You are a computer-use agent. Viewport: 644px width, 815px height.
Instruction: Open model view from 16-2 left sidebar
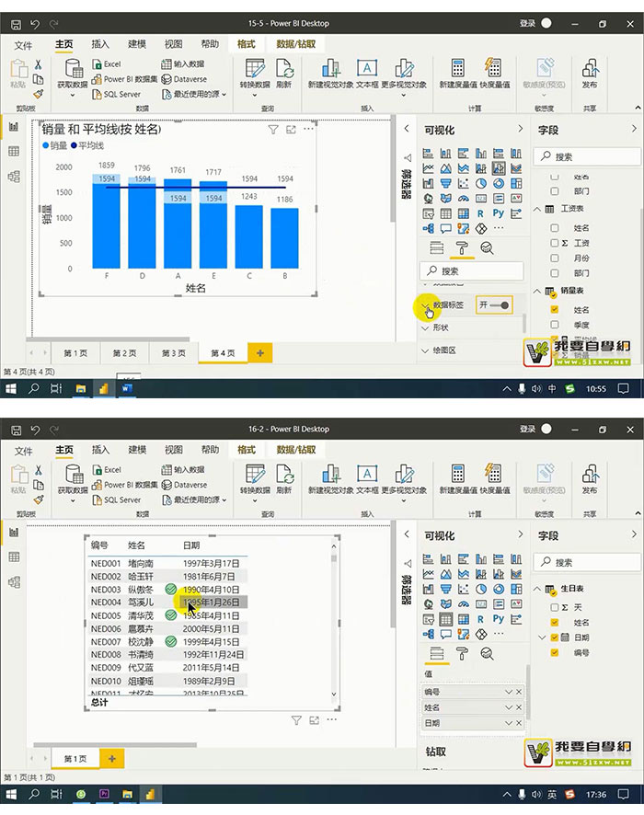14,582
